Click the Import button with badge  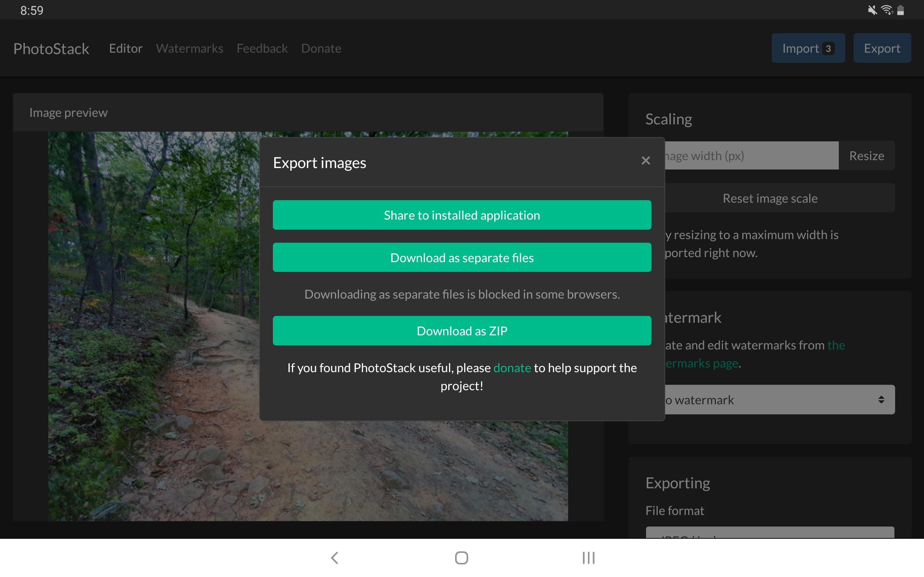(x=808, y=48)
